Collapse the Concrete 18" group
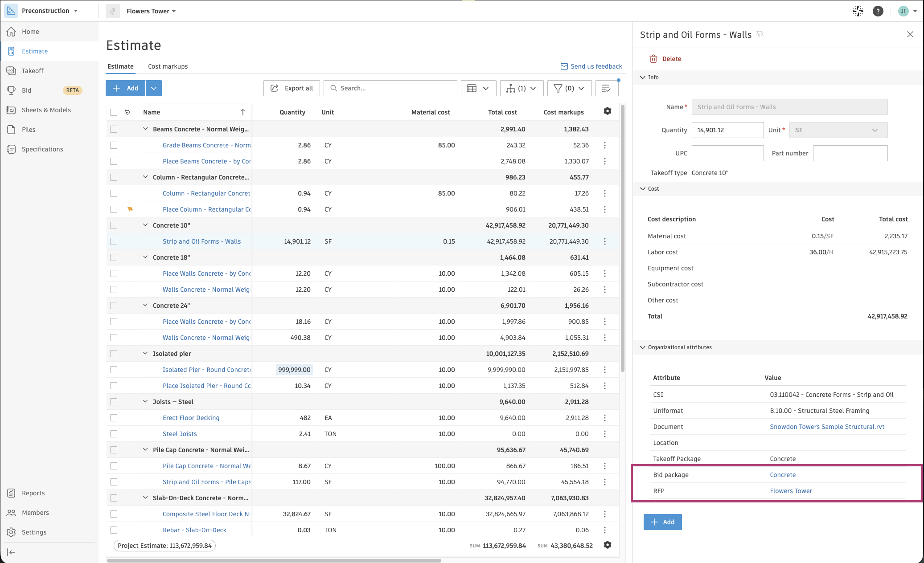 [145, 257]
